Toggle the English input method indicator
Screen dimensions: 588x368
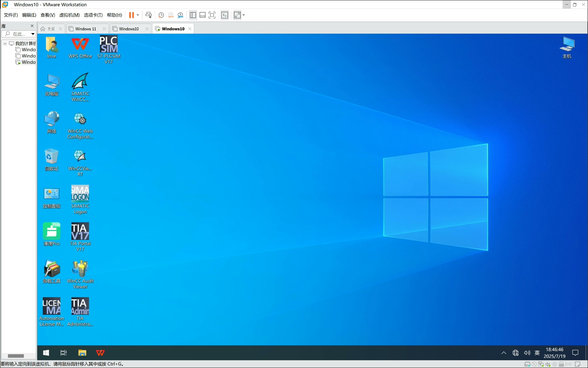(537, 353)
